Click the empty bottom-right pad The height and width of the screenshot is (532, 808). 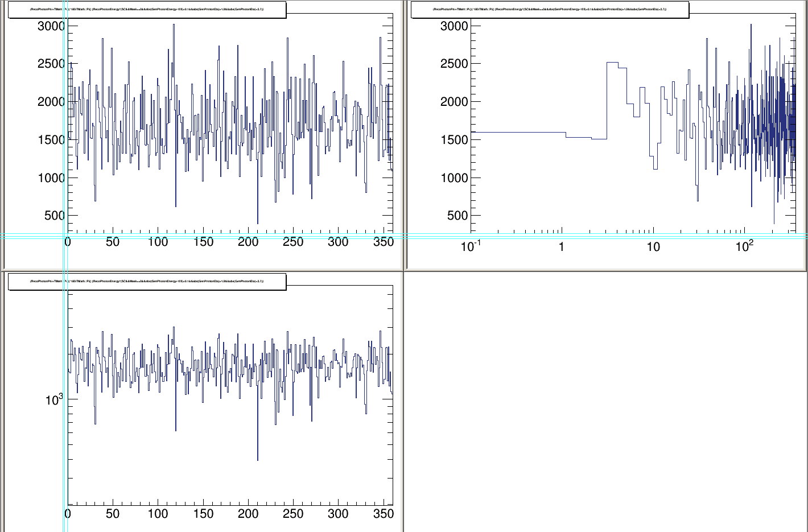(x=605, y=402)
